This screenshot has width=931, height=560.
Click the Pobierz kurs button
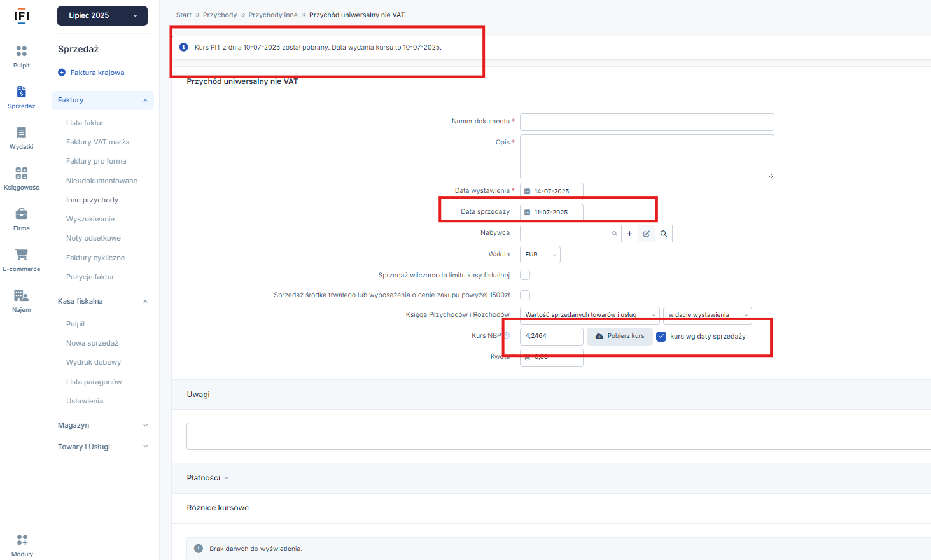click(x=620, y=336)
